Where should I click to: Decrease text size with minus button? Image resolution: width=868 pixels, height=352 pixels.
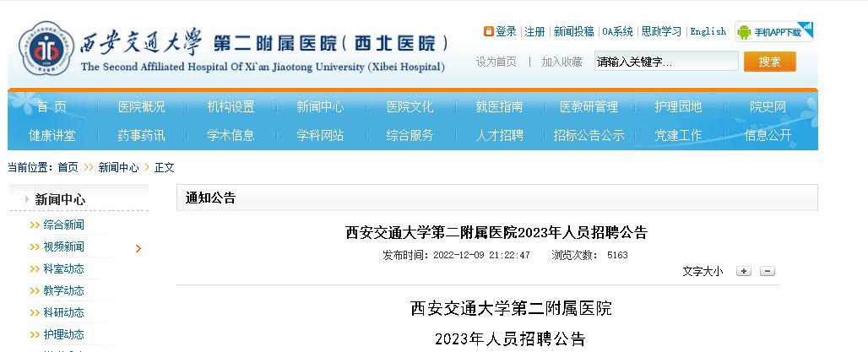click(x=768, y=271)
